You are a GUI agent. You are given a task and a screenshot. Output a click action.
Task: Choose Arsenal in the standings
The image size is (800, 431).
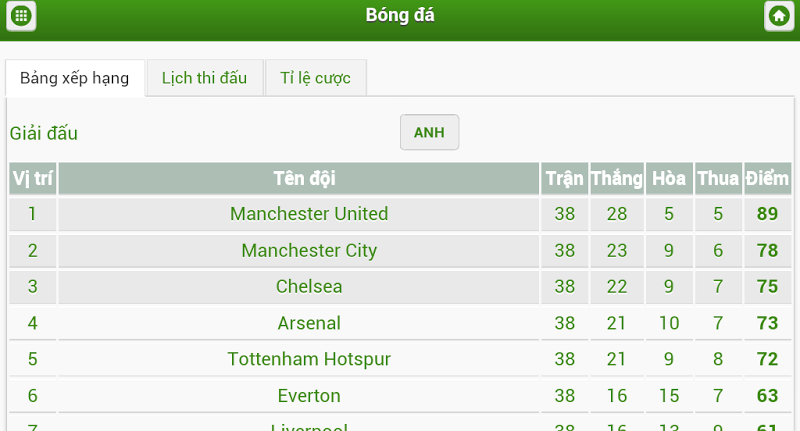[309, 323]
